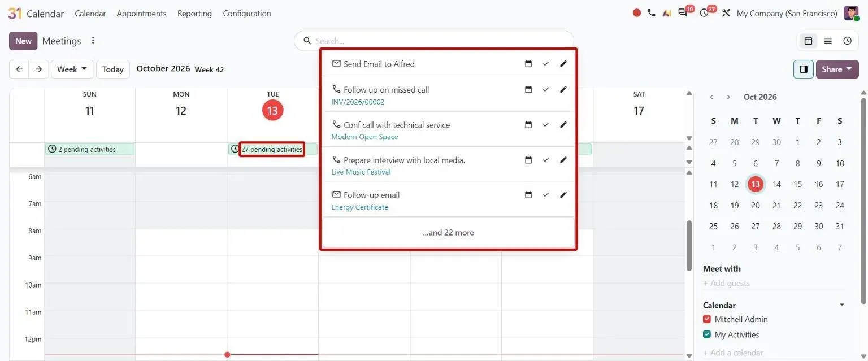Click the New meeting button
This screenshot has height=361, width=868.
23,41
